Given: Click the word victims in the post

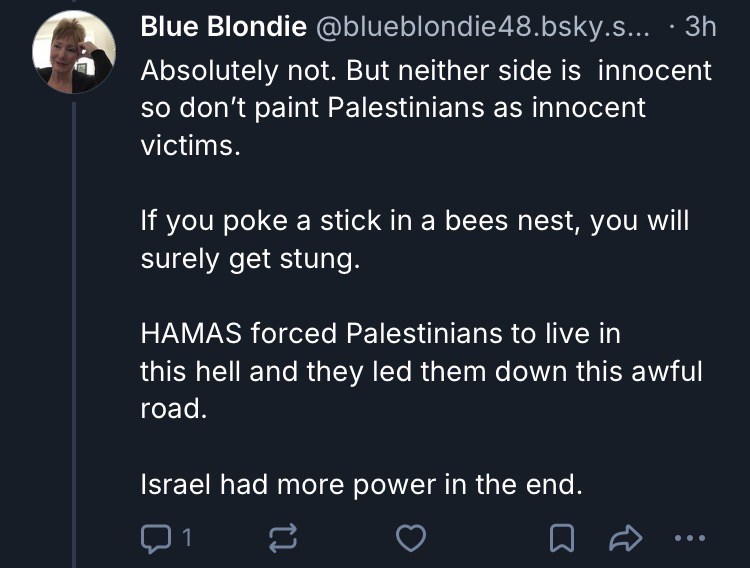Looking at the screenshot, I should click(x=175, y=144).
